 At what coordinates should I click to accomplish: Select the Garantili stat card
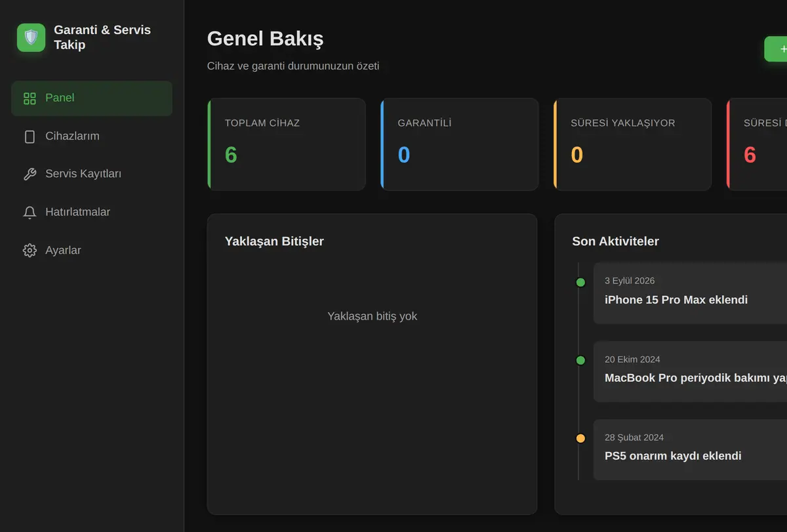[x=460, y=144]
